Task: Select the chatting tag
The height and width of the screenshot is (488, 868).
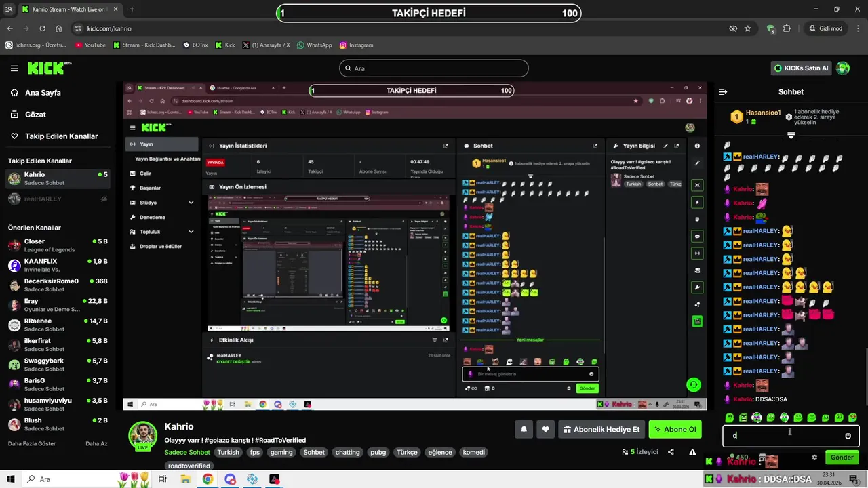Action: click(347, 452)
